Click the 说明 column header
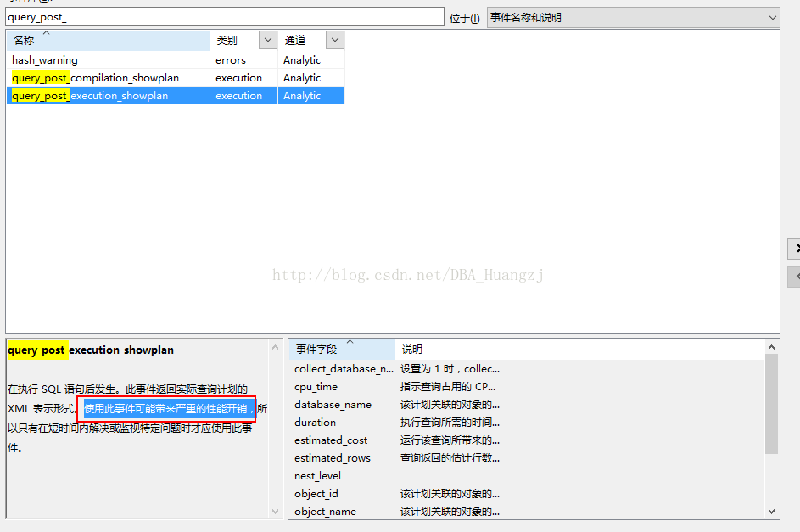 448,350
